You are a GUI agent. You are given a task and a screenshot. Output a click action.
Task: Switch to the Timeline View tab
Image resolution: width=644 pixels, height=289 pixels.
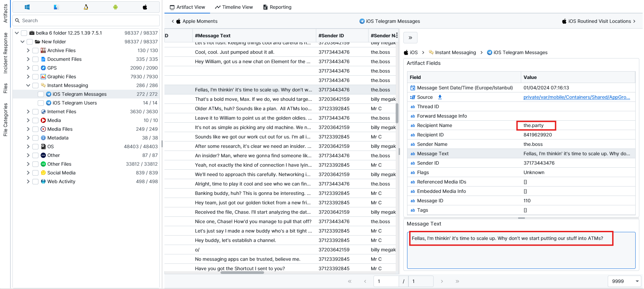pos(234,7)
